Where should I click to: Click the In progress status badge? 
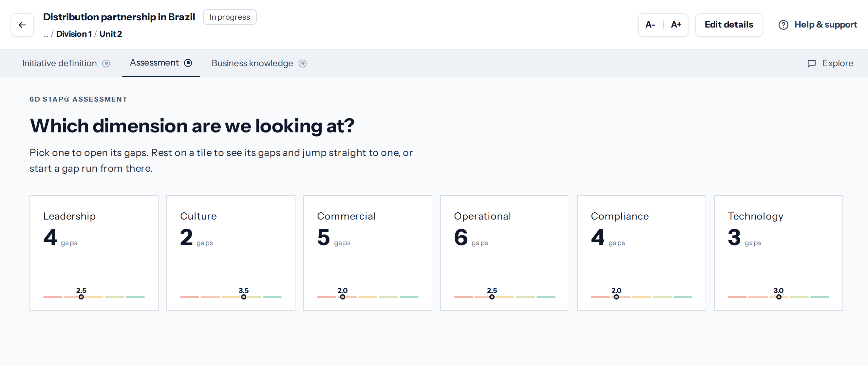230,17
